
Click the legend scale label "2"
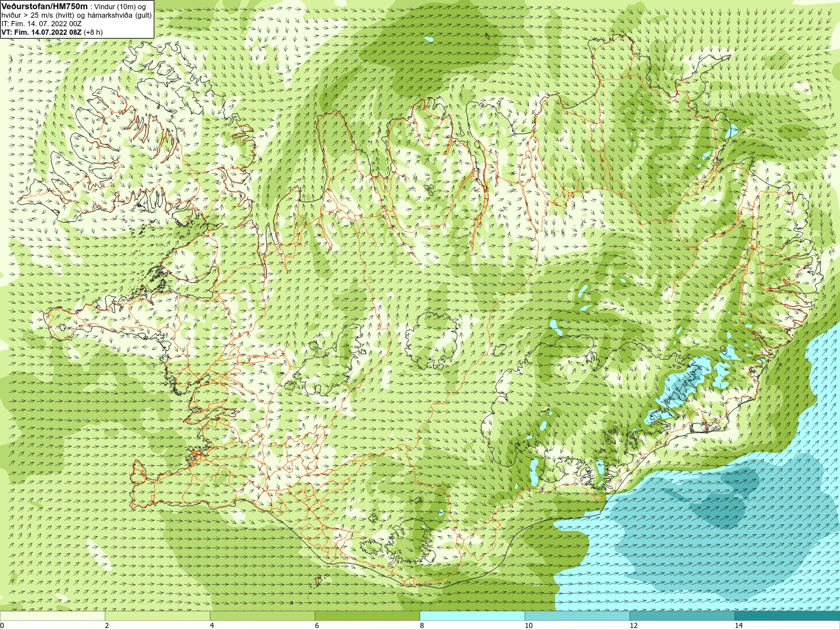107,625
